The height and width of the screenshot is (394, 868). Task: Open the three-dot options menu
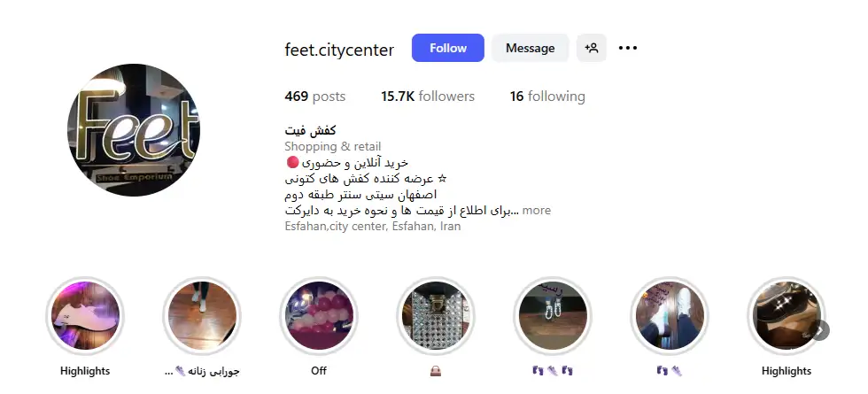pyautogui.click(x=628, y=48)
